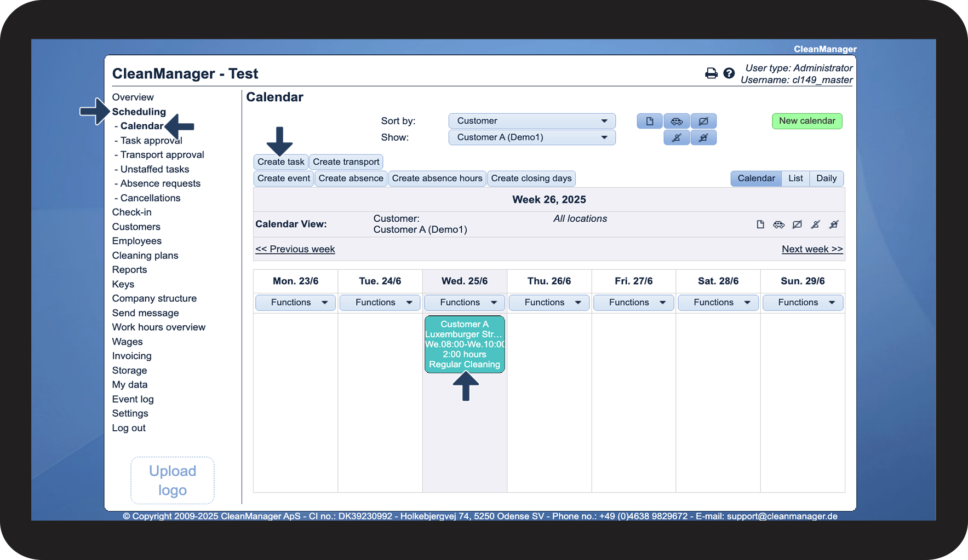Expand Functions dropdown for Thu. 26/6
Screen dimensions: 968x560
pos(549,303)
